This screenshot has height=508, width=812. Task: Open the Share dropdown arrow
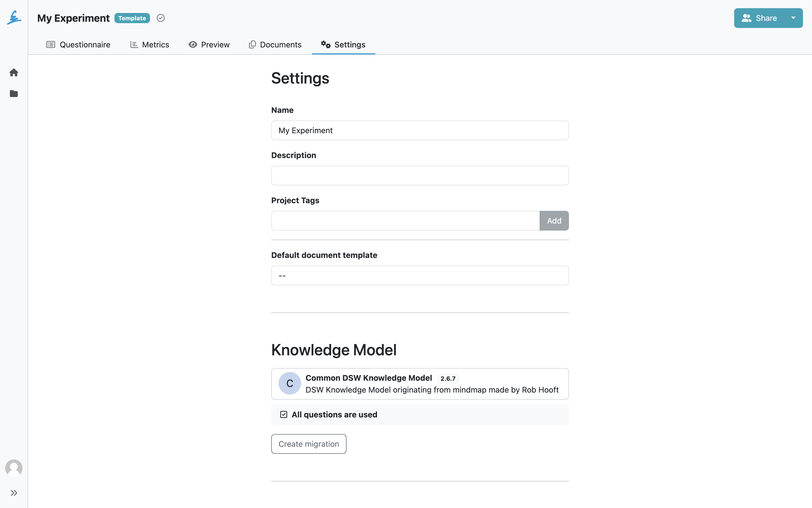click(793, 18)
